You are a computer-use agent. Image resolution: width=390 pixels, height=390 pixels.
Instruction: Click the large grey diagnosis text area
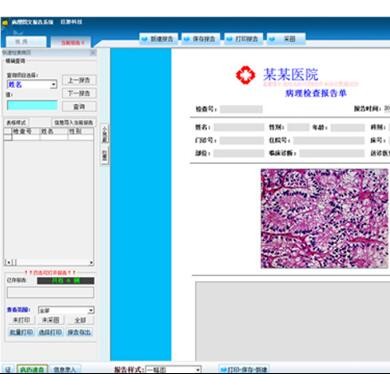click(292, 321)
